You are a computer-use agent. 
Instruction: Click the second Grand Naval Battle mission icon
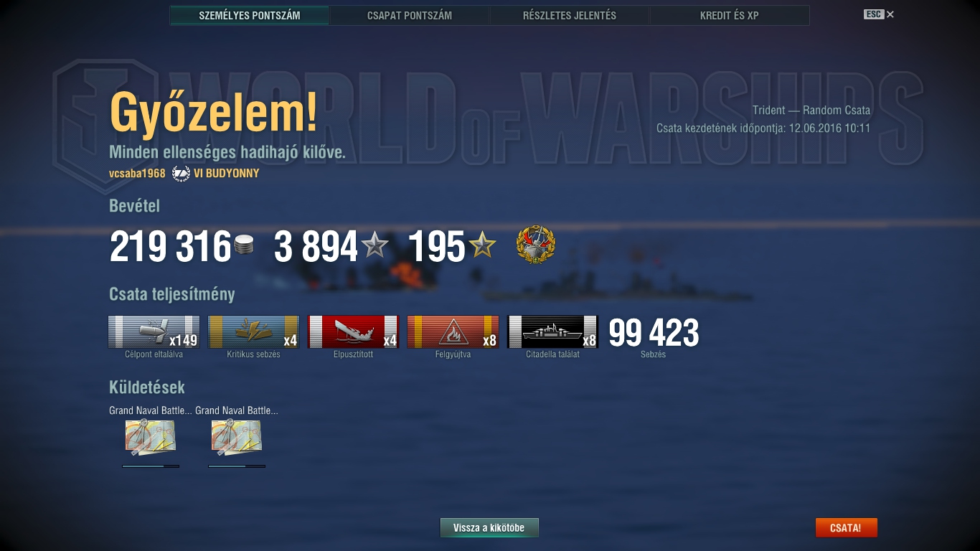click(236, 438)
